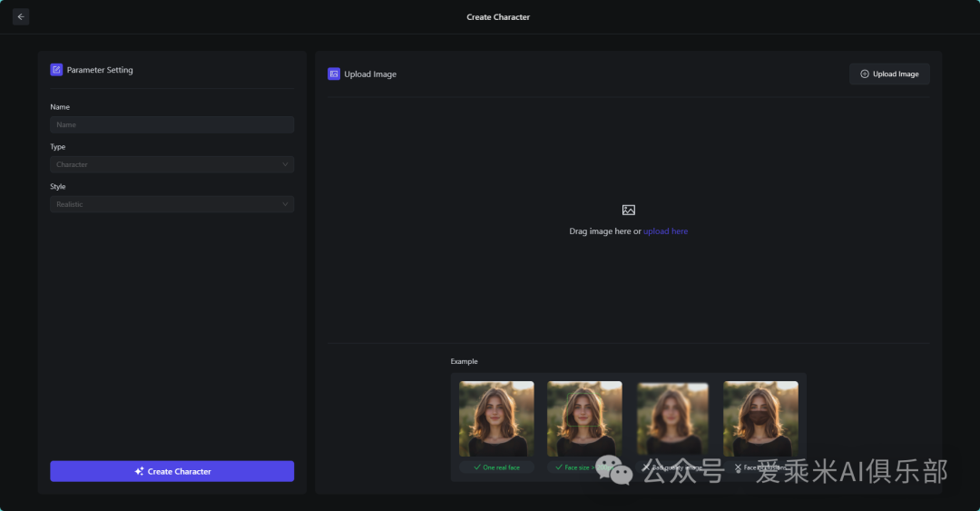
Task: Click the One real face label
Action: point(501,467)
